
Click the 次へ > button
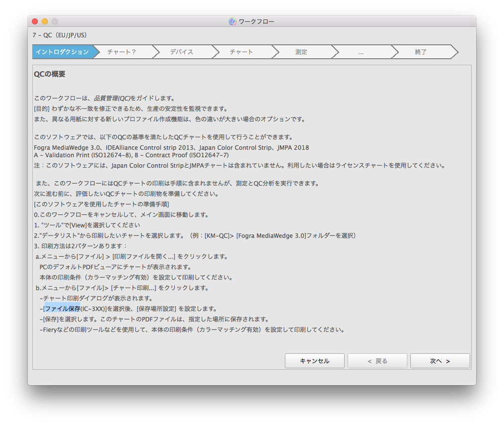[x=440, y=361]
